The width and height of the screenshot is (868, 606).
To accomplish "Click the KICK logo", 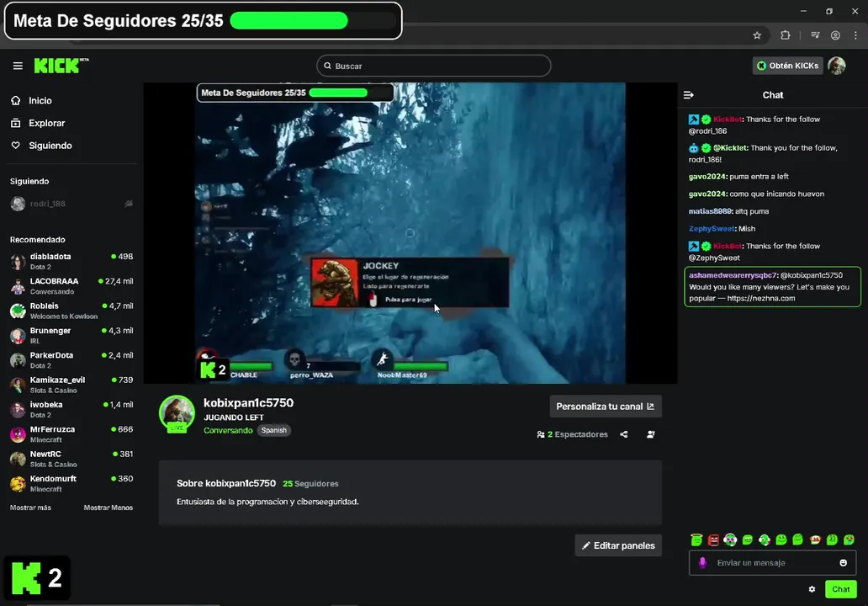I will 61,66.
